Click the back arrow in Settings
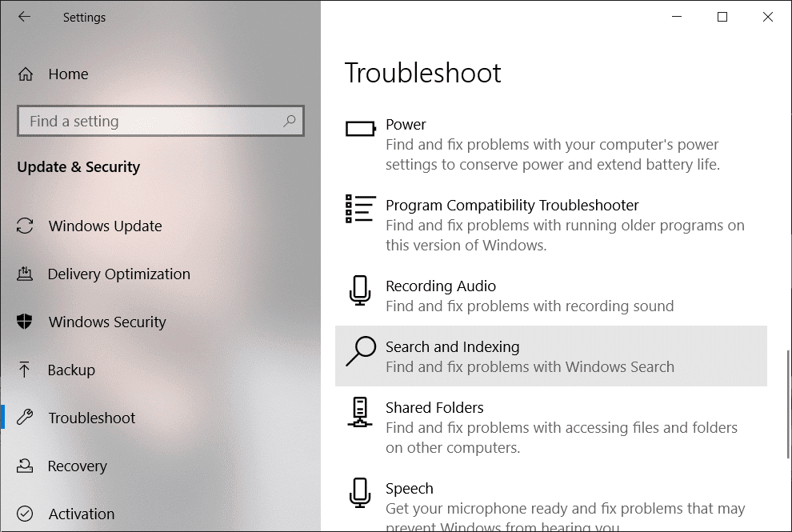 click(x=24, y=17)
